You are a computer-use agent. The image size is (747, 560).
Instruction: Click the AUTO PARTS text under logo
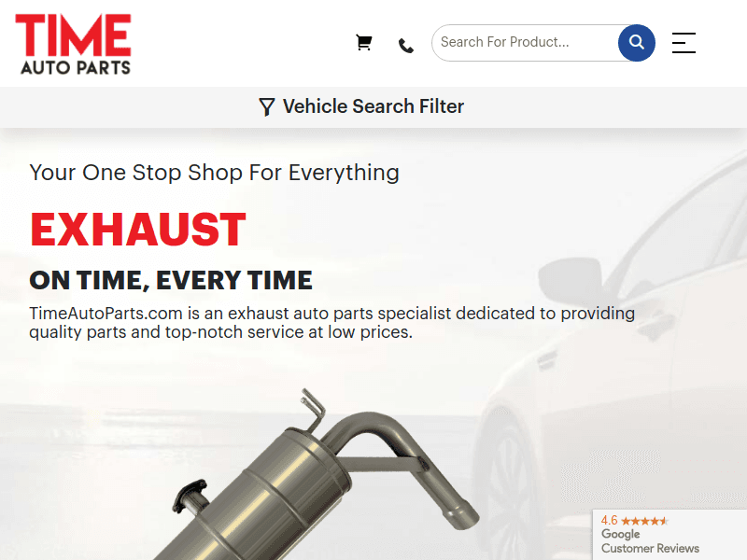click(x=76, y=67)
